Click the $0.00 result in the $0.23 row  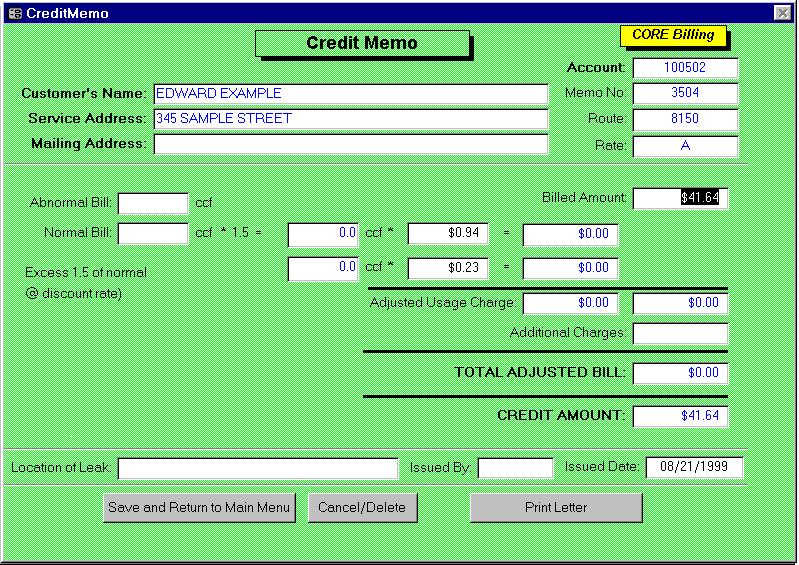570,268
